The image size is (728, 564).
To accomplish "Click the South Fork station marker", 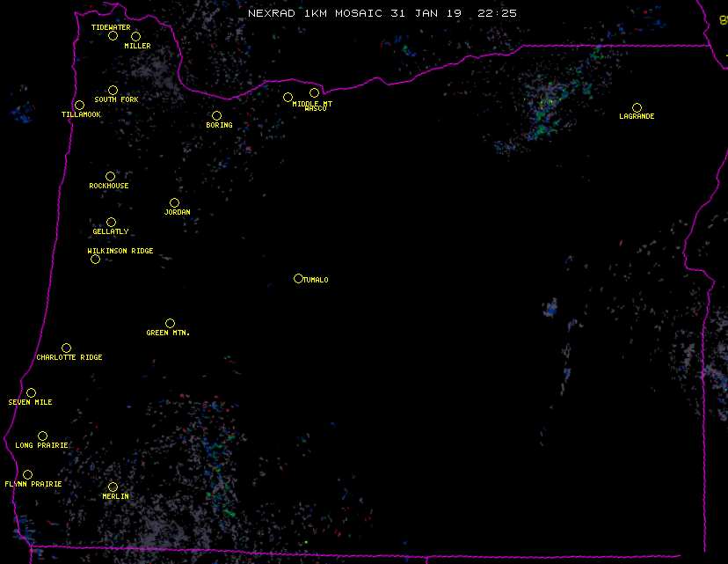I will click(113, 90).
